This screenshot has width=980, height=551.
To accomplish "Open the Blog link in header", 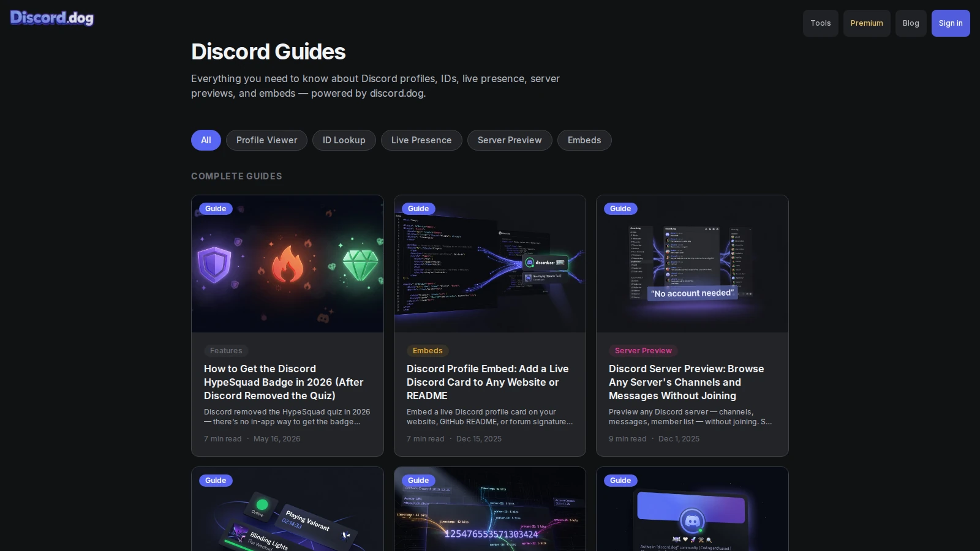I will 911,23.
